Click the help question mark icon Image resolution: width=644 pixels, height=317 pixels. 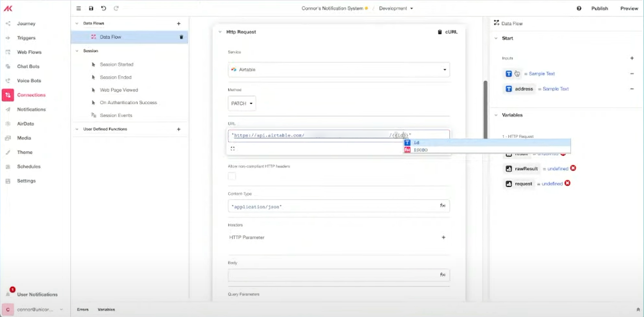point(579,8)
